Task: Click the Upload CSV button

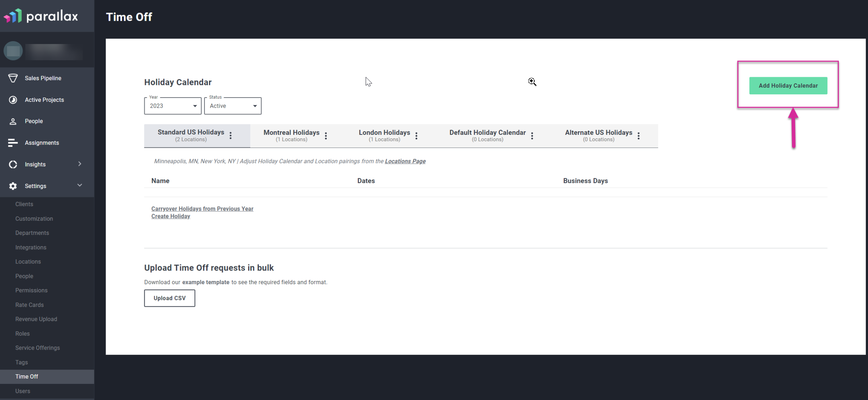Action: click(x=170, y=298)
